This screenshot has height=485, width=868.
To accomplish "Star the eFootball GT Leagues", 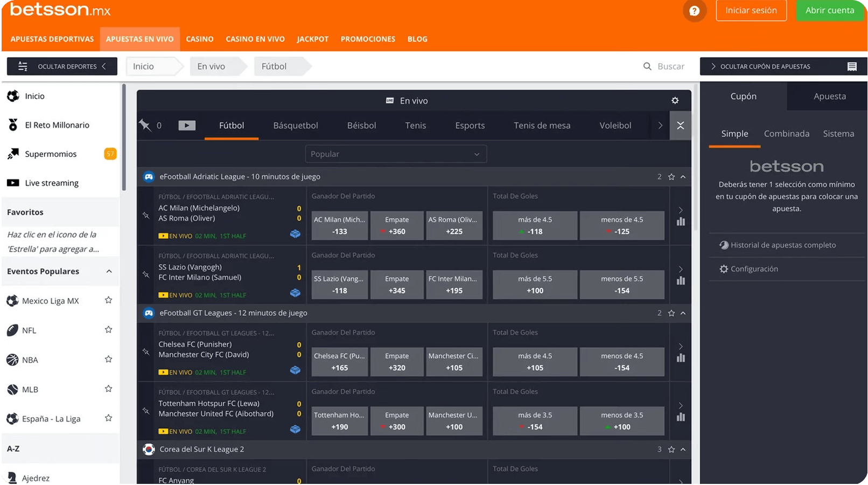I will pos(671,313).
